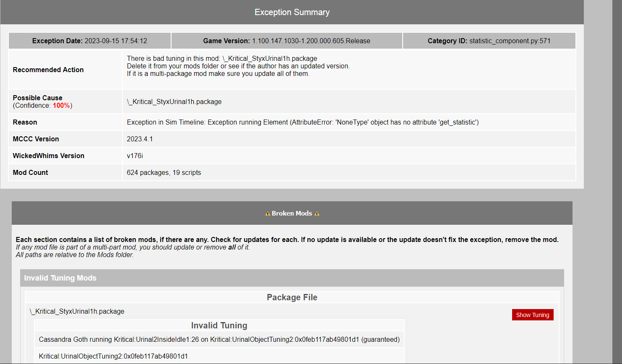This screenshot has height=364, width=622.
Task: Click warning icon left of Broken Mods
Action: pyautogui.click(x=268, y=214)
